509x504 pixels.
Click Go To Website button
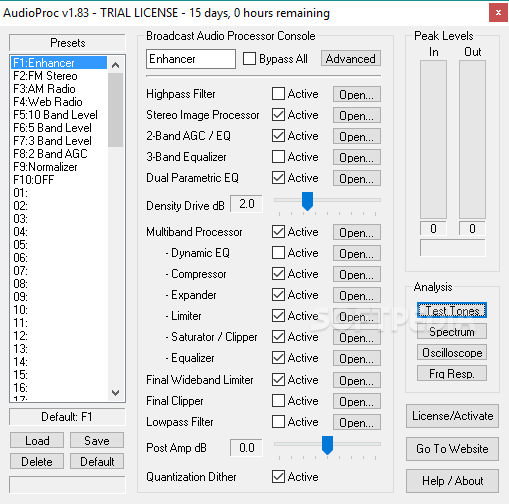(x=452, y=449)
